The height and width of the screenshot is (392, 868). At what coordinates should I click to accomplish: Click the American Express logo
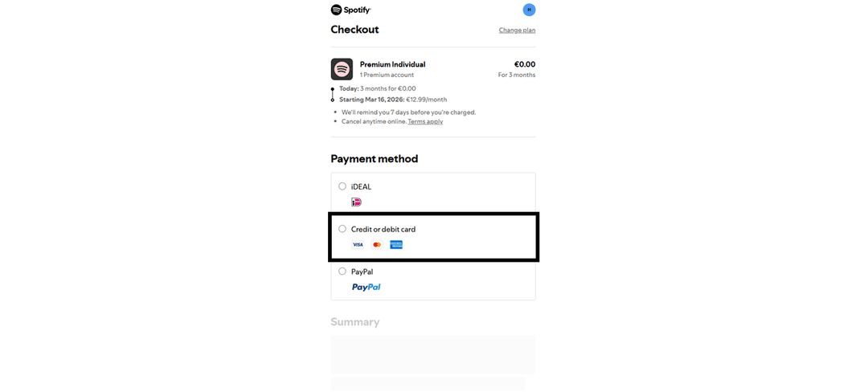point(395,244)
